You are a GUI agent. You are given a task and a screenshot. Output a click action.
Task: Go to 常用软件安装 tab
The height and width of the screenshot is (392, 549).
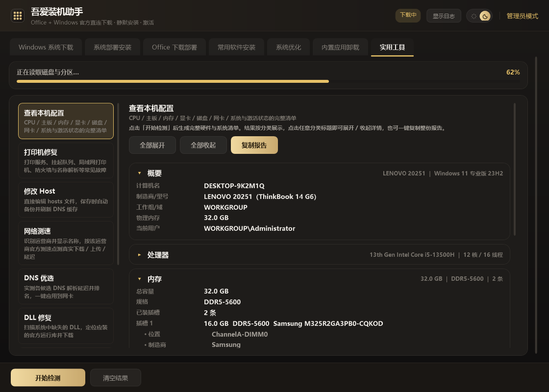click(x=236, y=47)
